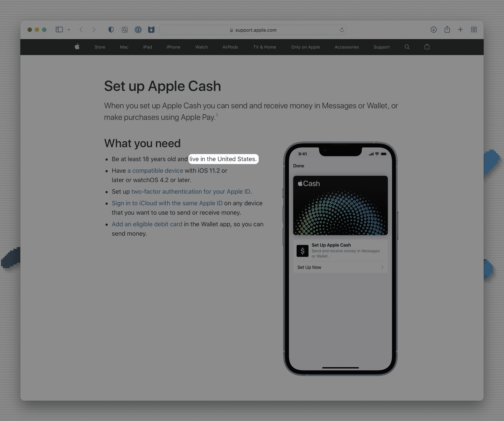Show tab overview grid

click(474, 30)
